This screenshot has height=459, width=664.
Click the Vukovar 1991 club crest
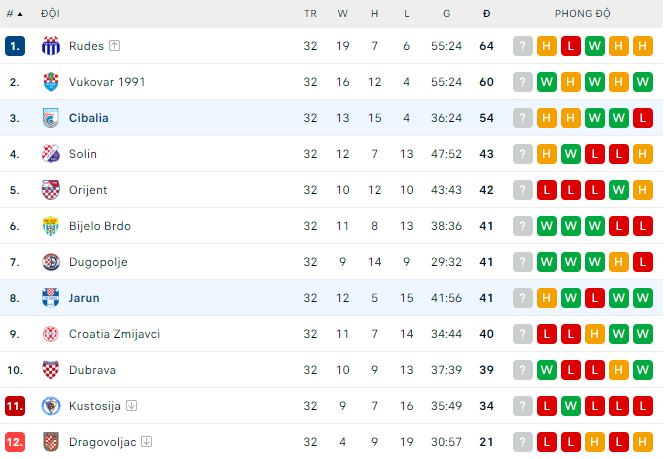[x=51, y=82]
